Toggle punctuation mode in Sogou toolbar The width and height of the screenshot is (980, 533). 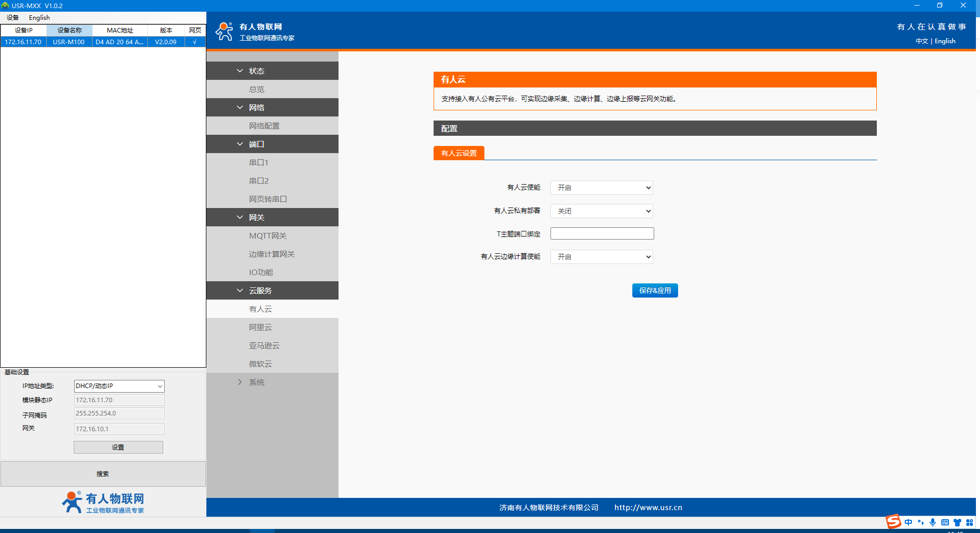pos(921,522)
